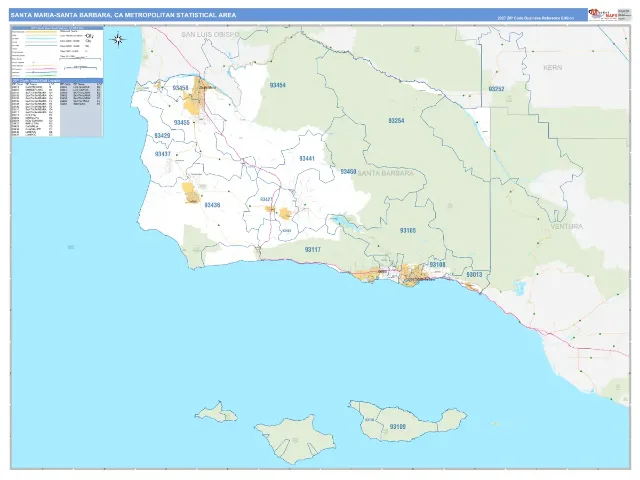Viewport: 640px width, 480px height.
Task: Click ZIP code label 93460
Action: 348,172
